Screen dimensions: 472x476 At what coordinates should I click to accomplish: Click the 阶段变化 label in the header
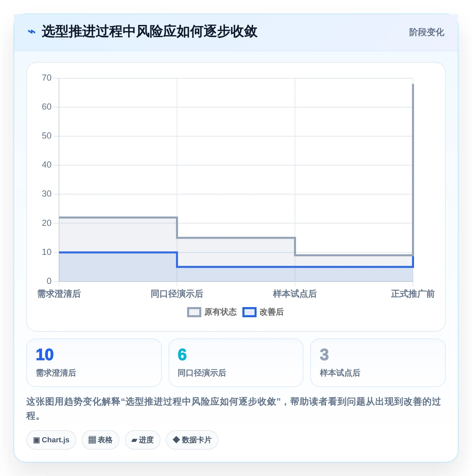point(426,32)
